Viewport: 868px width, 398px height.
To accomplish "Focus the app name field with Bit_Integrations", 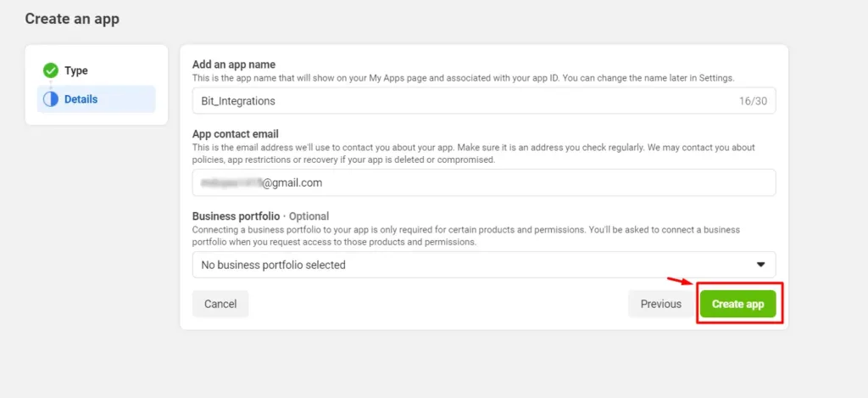I will click(x=458, y=101).
